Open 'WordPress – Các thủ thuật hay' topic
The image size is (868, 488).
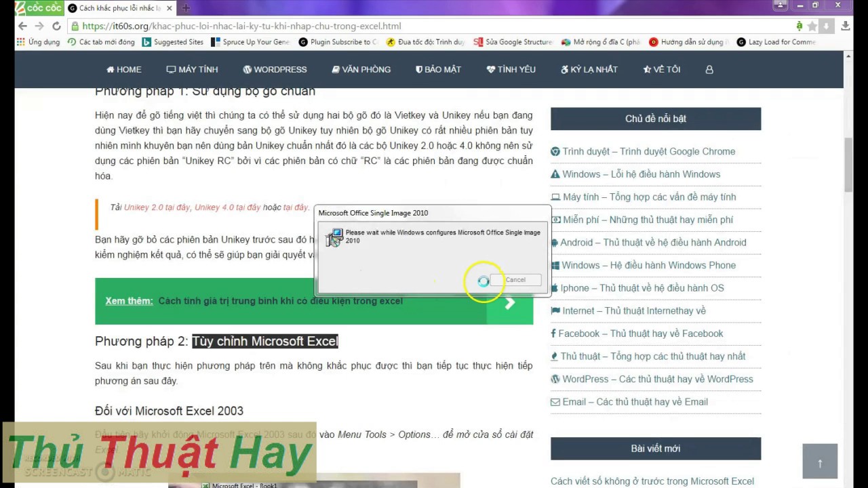pos(652,379)
